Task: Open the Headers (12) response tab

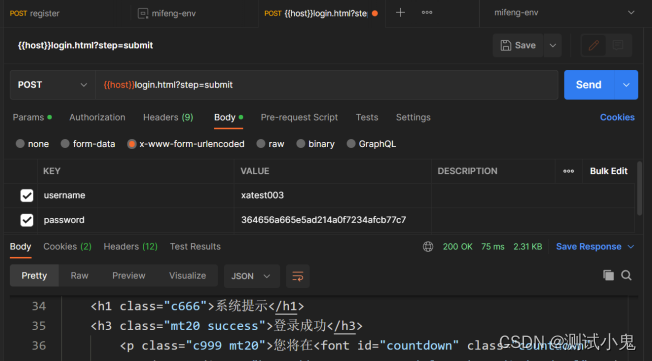Action: [x=131, y=247]
